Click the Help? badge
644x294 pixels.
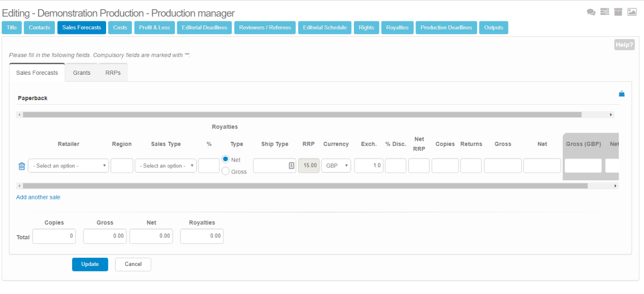click(624, 45)
